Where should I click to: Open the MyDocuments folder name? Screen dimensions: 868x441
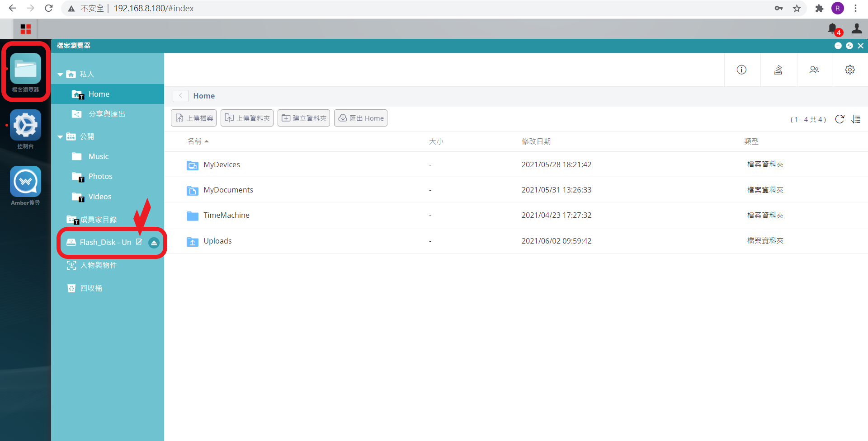pyautogui.click(x=228, y=190)
